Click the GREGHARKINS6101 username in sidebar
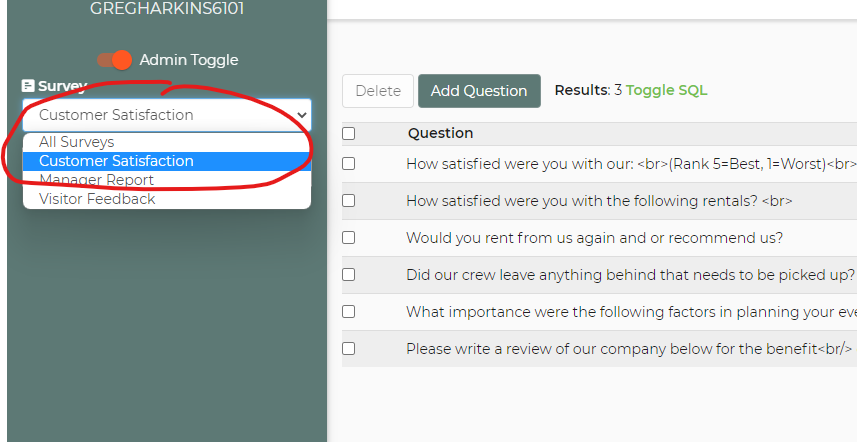Image resolution: width=857 pixels, height=442 pixels. coord(167,9)
